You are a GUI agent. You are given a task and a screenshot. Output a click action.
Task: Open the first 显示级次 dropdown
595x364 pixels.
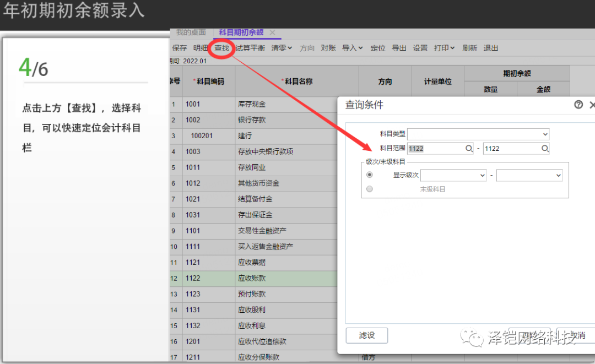(453, 175)
